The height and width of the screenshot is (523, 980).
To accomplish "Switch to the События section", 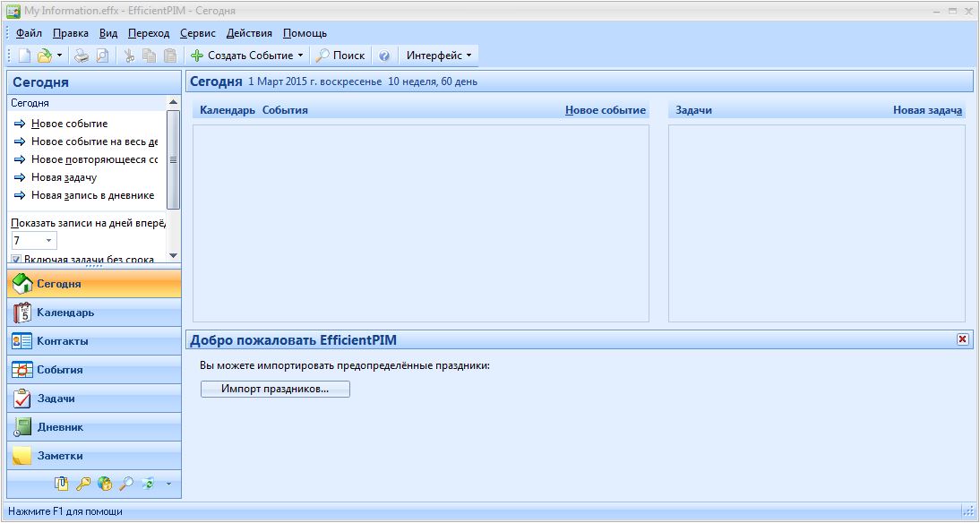I will pyautogui.click(x=94, y=370).
